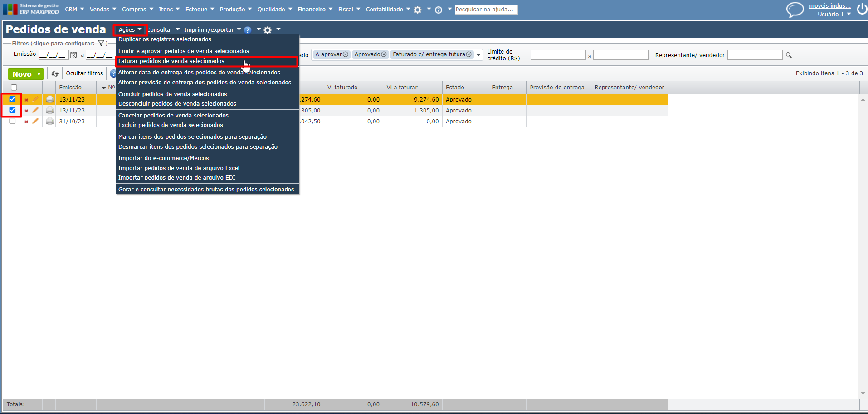This screenshot has width=868, height=414.
Task: Toggle the select-all header checkbox
Action: [x=14, y=88]
